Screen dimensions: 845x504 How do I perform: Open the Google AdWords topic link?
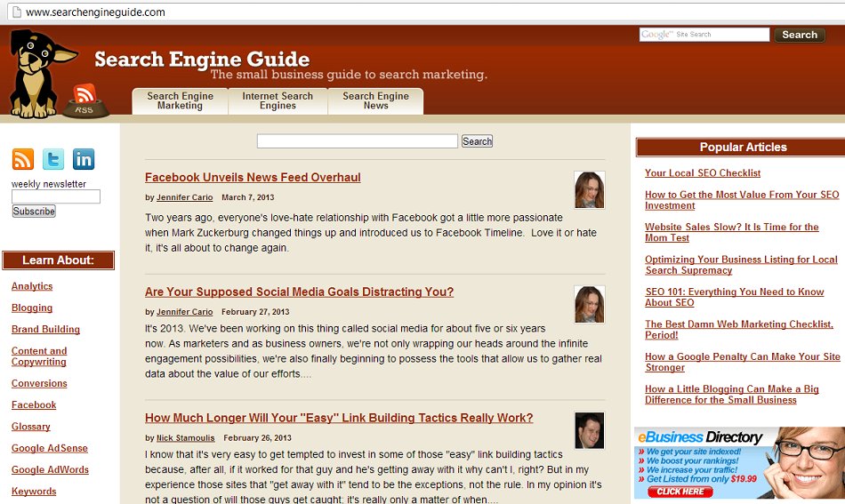tap(50, 469)
